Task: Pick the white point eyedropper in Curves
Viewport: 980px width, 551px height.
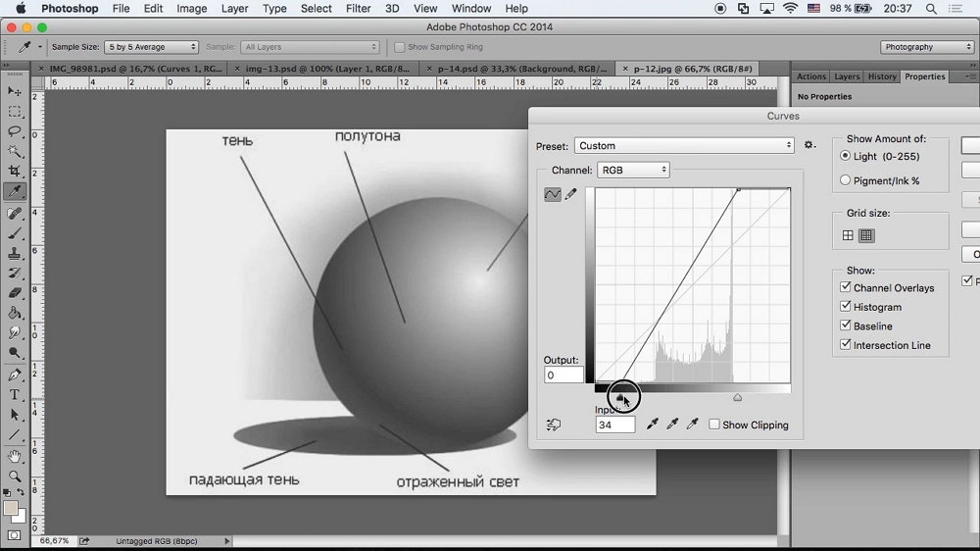Action: tap(692, 425)
